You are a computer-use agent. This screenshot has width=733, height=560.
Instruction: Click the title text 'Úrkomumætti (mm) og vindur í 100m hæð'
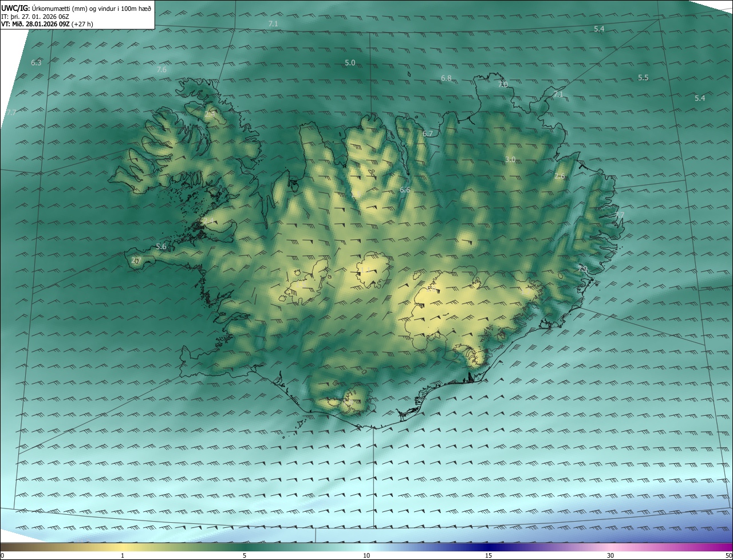point(91,8)
